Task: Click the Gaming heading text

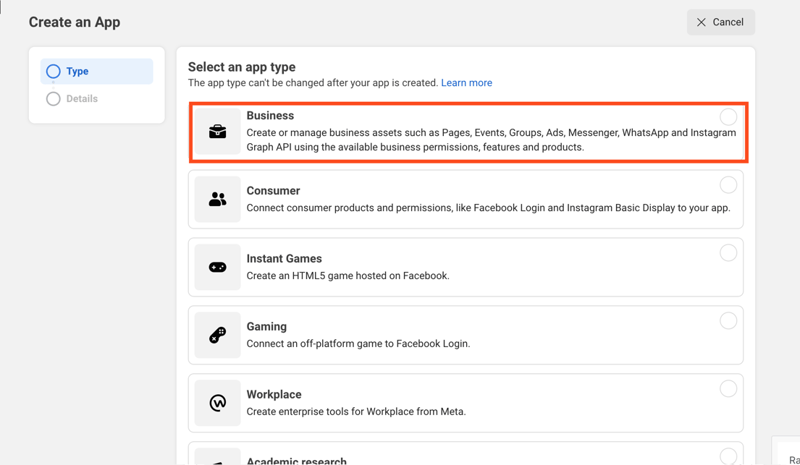Action: (x=266, y=327)
